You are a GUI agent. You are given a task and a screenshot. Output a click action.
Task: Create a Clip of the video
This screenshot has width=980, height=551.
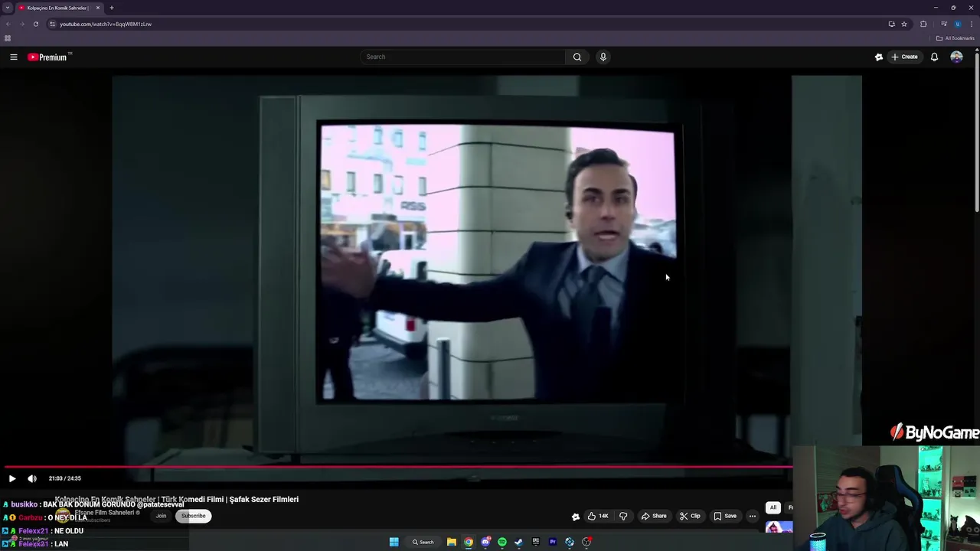point(690,516)
